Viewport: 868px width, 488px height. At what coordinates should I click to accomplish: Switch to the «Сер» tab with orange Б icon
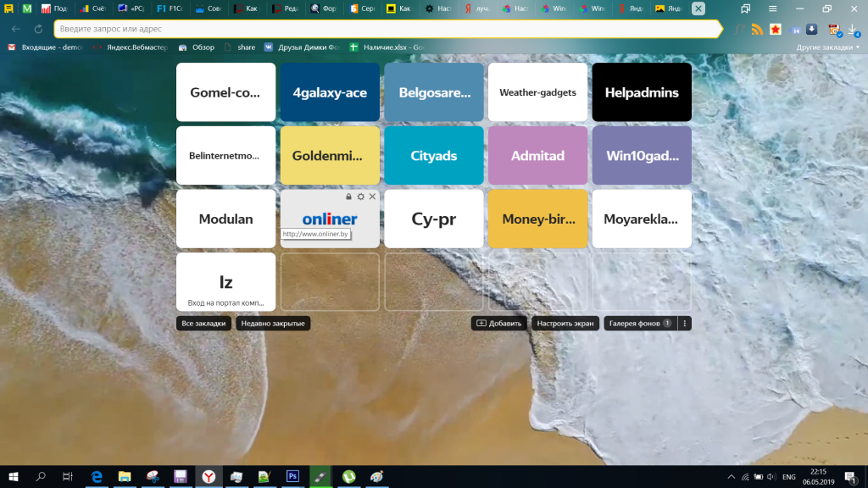[363, 8]
